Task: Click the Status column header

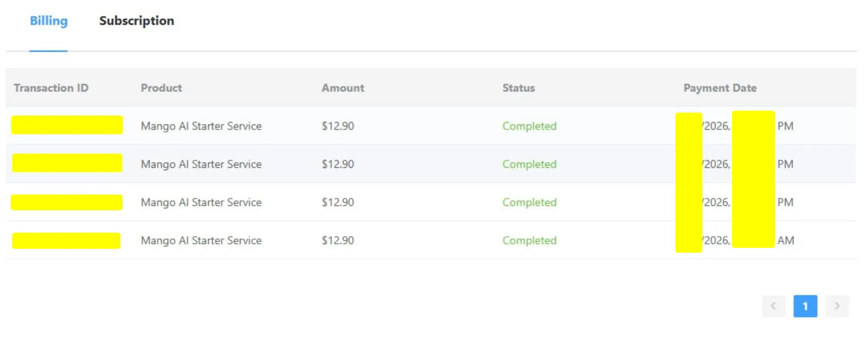Action: pos(519,88)
